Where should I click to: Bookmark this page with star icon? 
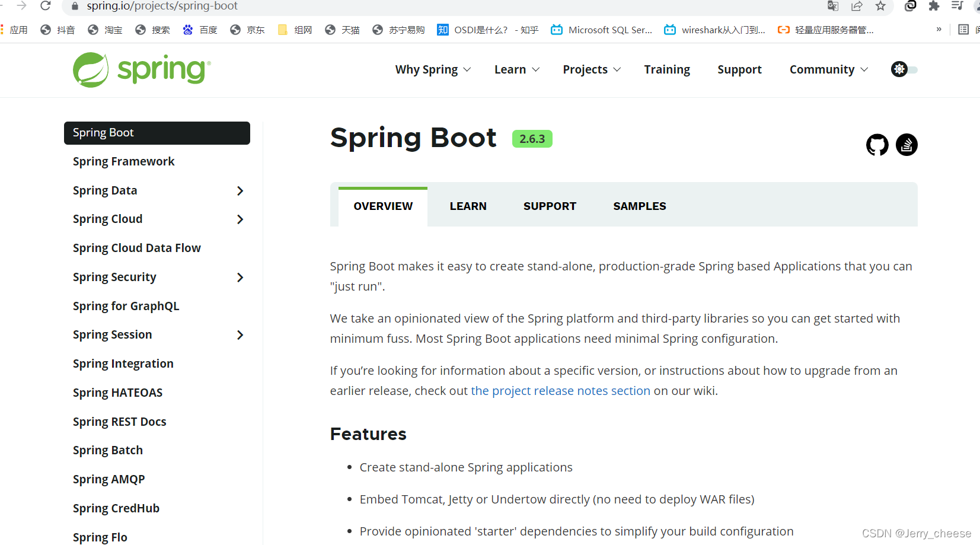click(880, 6)
